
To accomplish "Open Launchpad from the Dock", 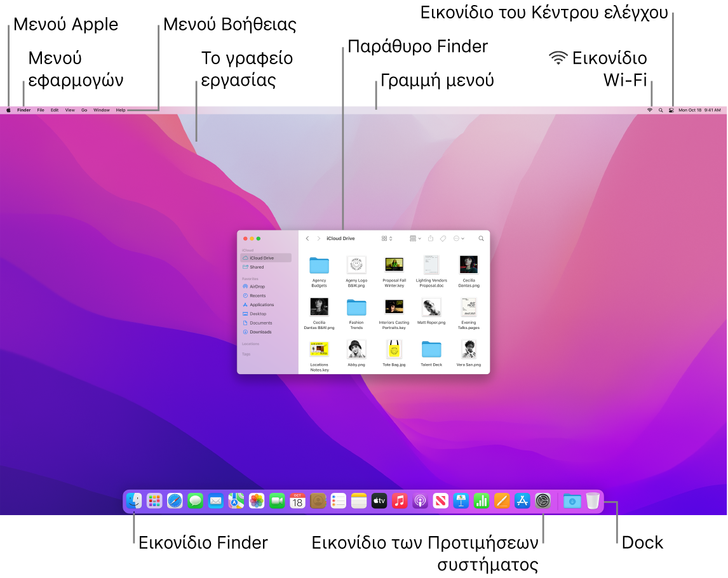I will [154, 501].
